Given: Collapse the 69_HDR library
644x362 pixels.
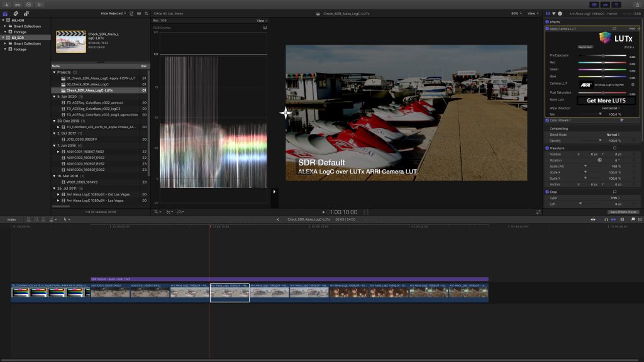Looking at the screenshot, I should [3, 20].
